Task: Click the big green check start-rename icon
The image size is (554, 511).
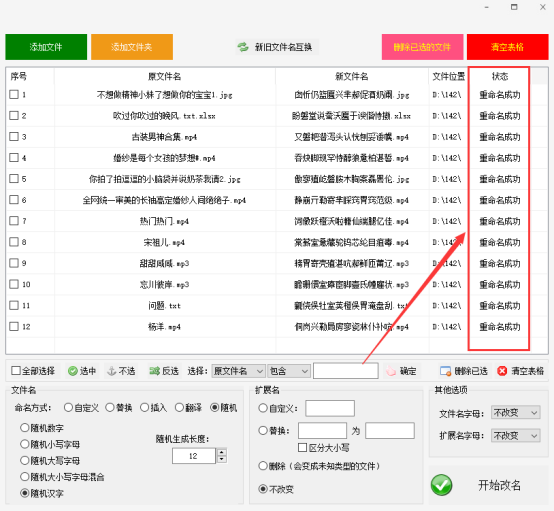Action: click(441, 485)
